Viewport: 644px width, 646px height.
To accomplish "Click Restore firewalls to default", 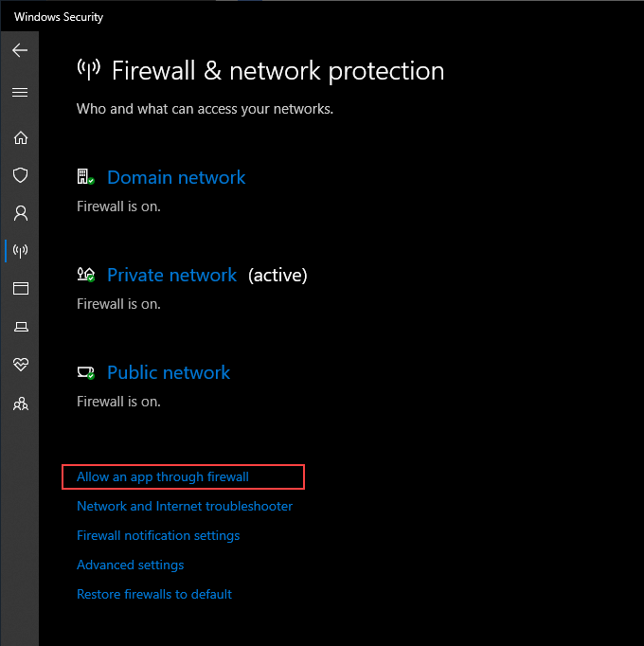I will (x=154, y=595).
